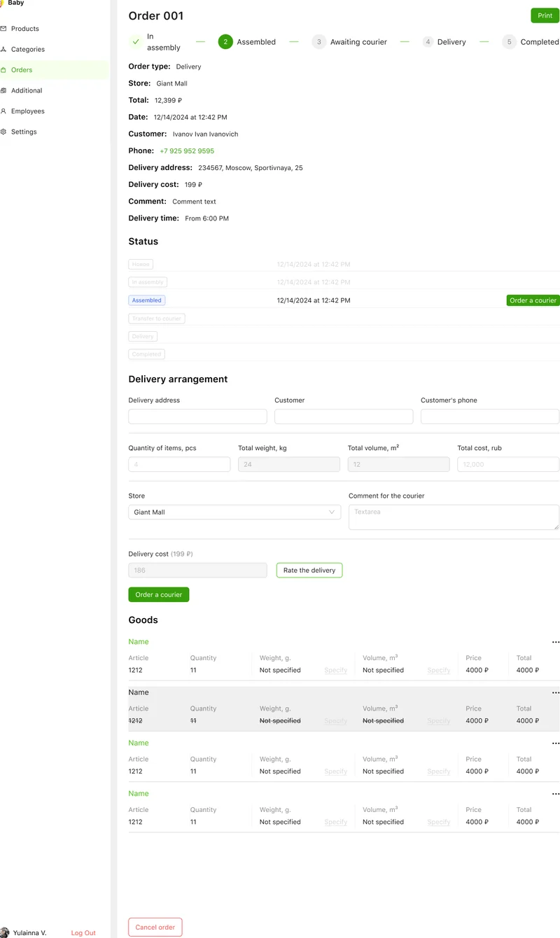Click Specify weight link in third goods item
Image resolution: width=560 pixels, height=938 pixels.
click(336, 771)
